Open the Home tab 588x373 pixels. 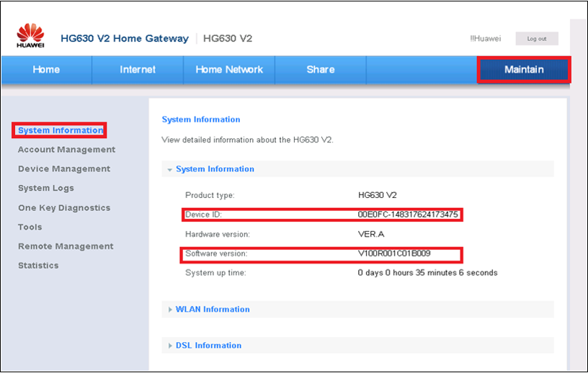pyautogui.click(x=46, y=70)
